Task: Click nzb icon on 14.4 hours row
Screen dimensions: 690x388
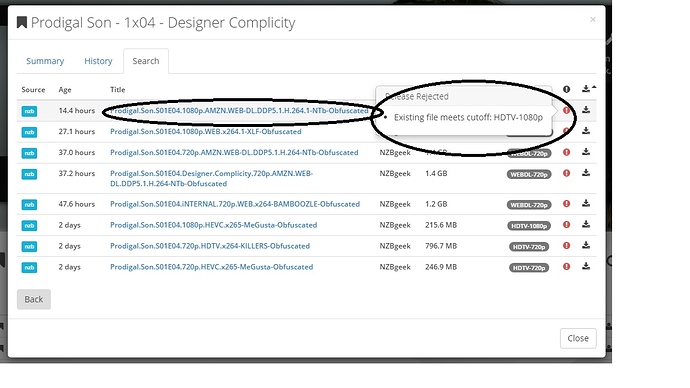Action: pyautogui.click(x=29, y=111)
